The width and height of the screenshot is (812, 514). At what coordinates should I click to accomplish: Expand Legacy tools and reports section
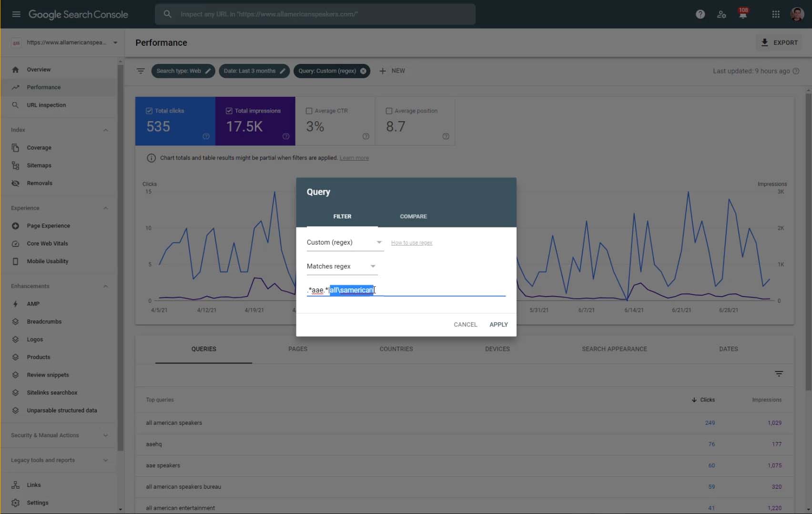[105, 460]
